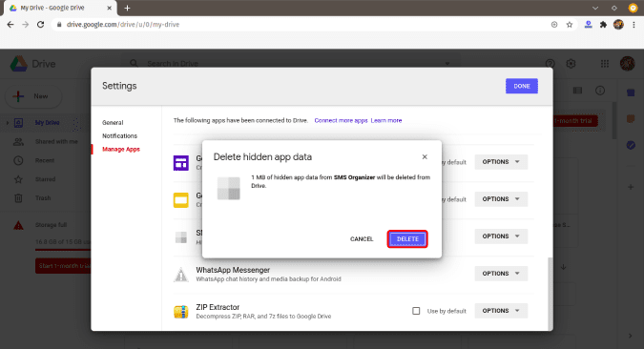Click CANCEL in the delete dialog

(362, 239)
